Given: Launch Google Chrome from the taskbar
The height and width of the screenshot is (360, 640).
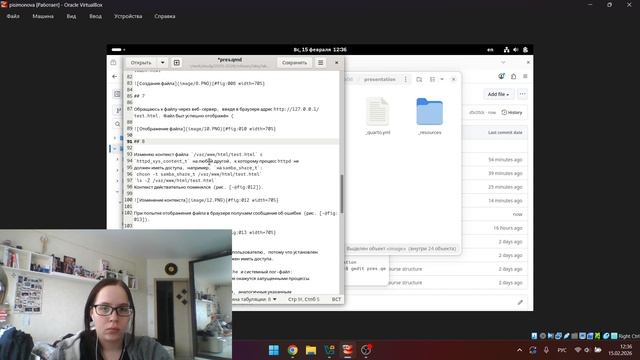Looking at the screenshot, I should [292, 350].
